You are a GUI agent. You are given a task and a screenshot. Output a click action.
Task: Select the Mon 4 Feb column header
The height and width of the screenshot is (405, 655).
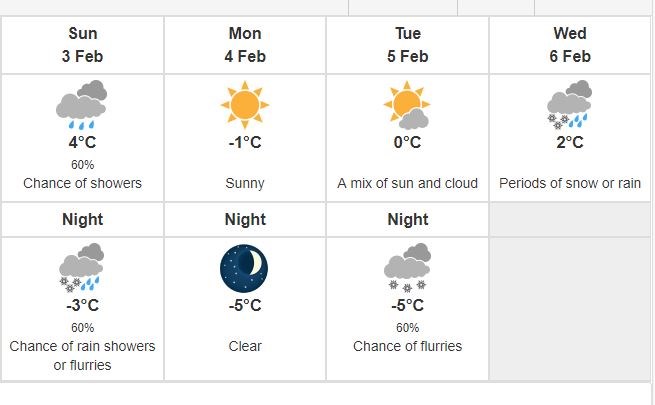245,45
